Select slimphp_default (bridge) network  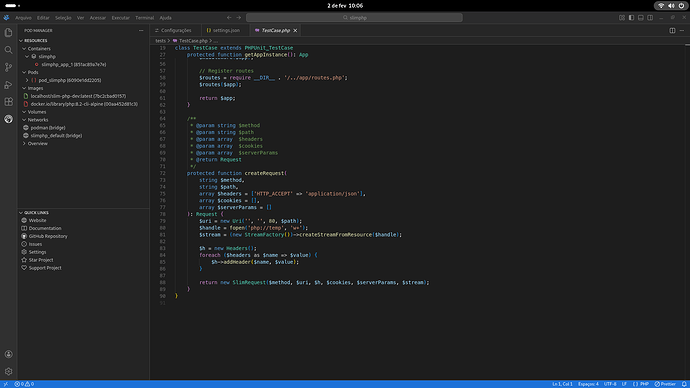[56, 135]
